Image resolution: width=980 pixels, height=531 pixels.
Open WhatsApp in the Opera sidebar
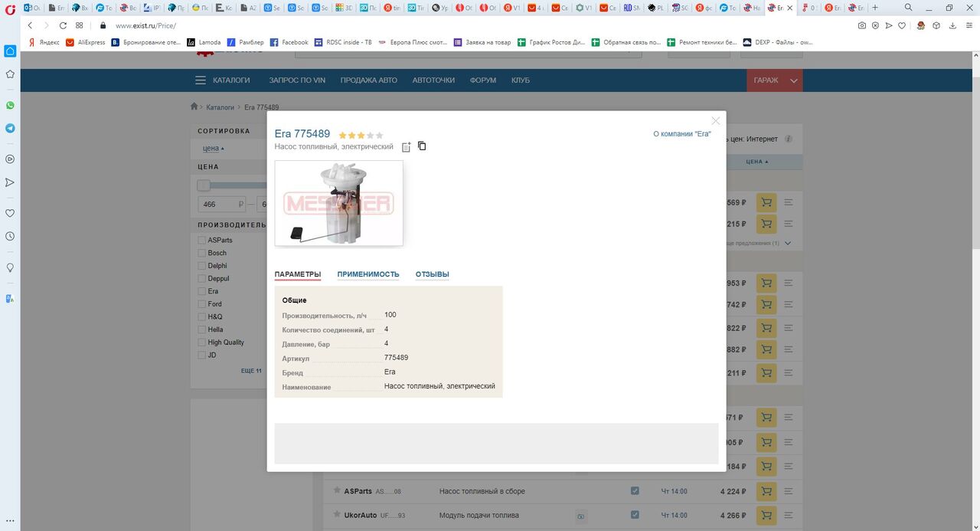point(10,105)
